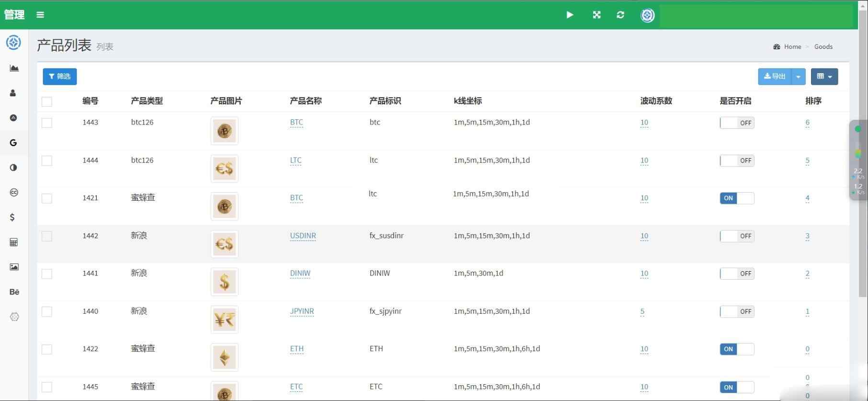Toggle the select-all checkbox in table header
This screenshot has width=868, height=401.
pos(47,102)
